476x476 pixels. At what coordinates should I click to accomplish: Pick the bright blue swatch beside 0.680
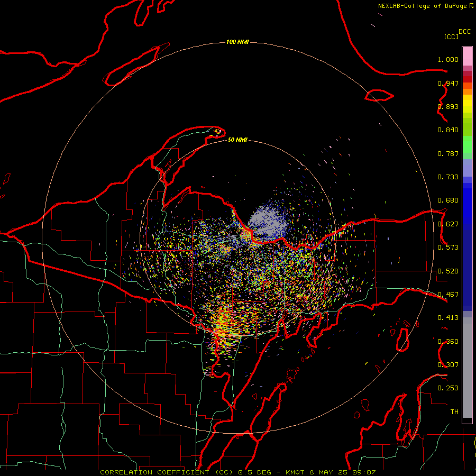point(467,204)
